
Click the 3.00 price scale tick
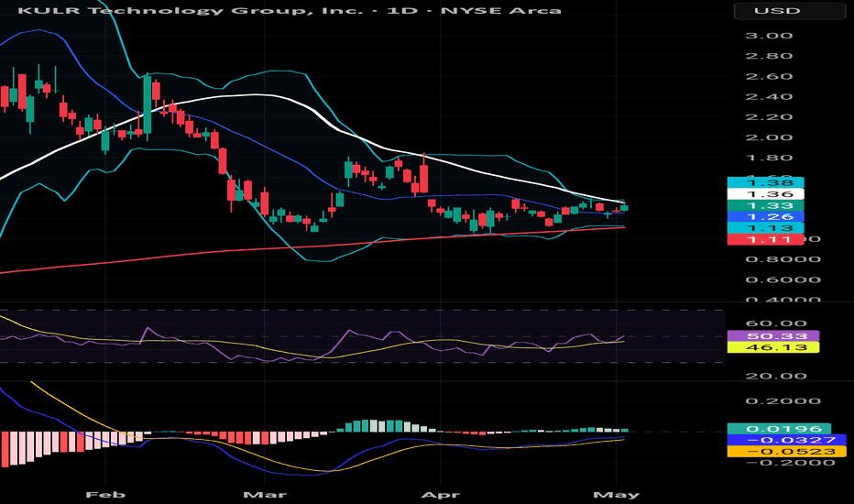click(x=769, y=36)
